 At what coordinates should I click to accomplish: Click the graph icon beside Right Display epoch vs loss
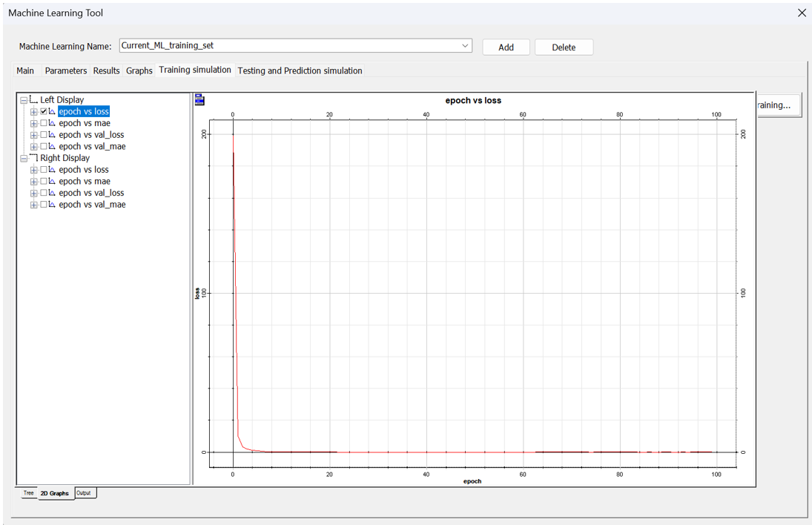[52, 170]
